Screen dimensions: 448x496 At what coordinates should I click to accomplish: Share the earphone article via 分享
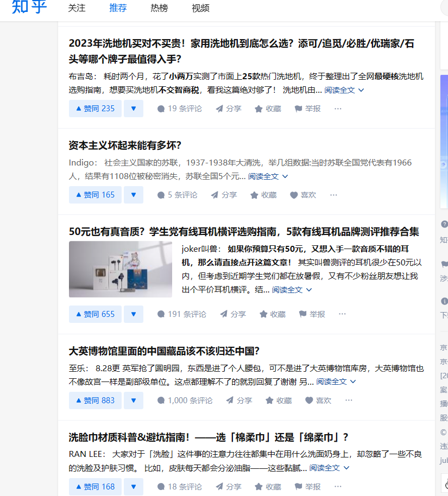click(233, 314)
